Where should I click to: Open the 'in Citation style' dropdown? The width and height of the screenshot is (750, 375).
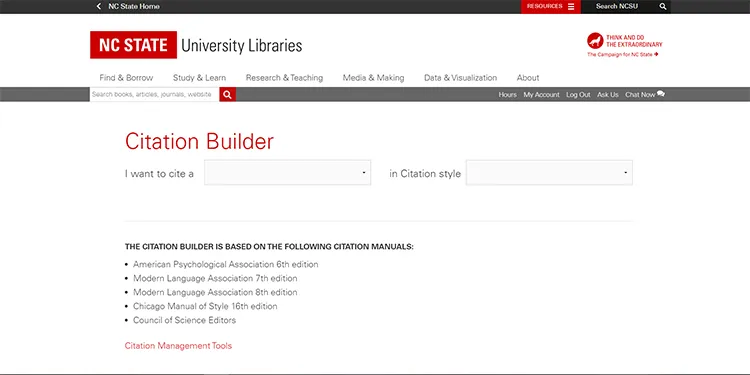(x=549, y=173)
